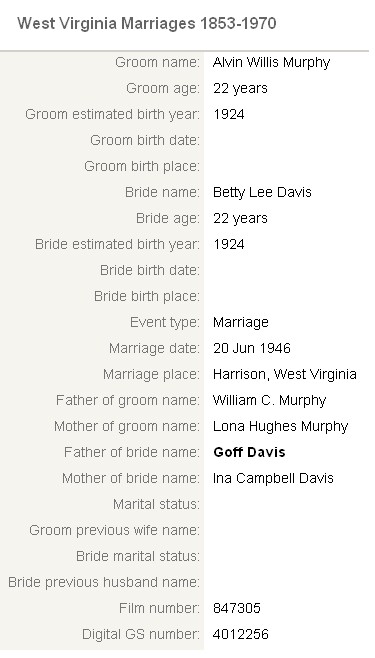Click the Groom birth place label
This screenshot has width=375, height=658.
(x=142, y=167)
